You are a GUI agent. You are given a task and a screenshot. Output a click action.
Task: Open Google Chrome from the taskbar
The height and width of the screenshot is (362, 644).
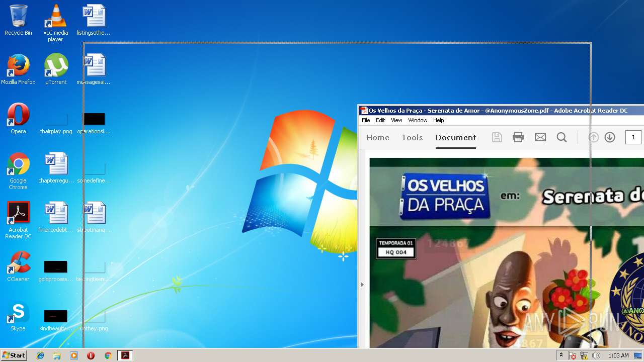click(108, 355)
